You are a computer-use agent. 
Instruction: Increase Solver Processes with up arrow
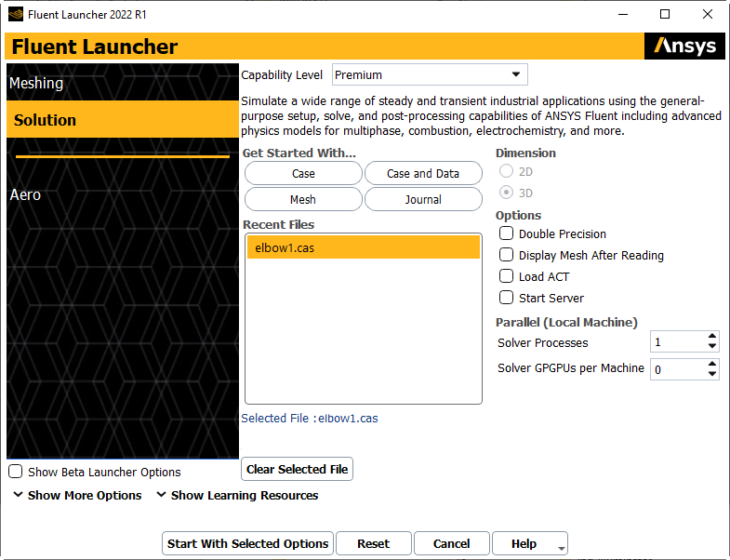(711, 337)
